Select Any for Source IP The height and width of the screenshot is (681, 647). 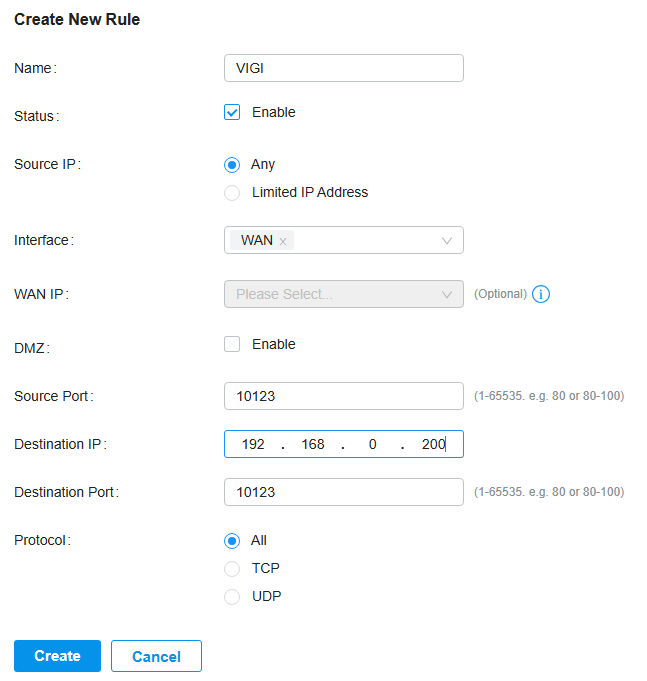pos(232,165)
